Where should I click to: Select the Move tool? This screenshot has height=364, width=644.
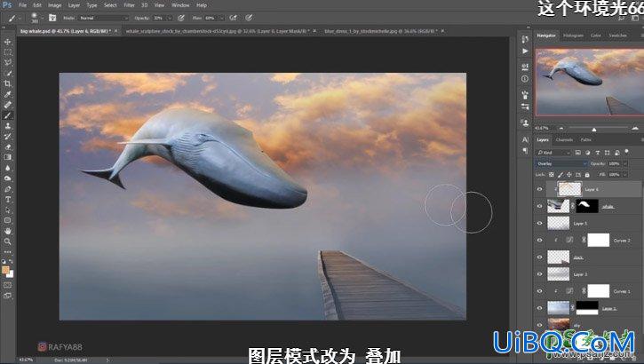point(7,42)
